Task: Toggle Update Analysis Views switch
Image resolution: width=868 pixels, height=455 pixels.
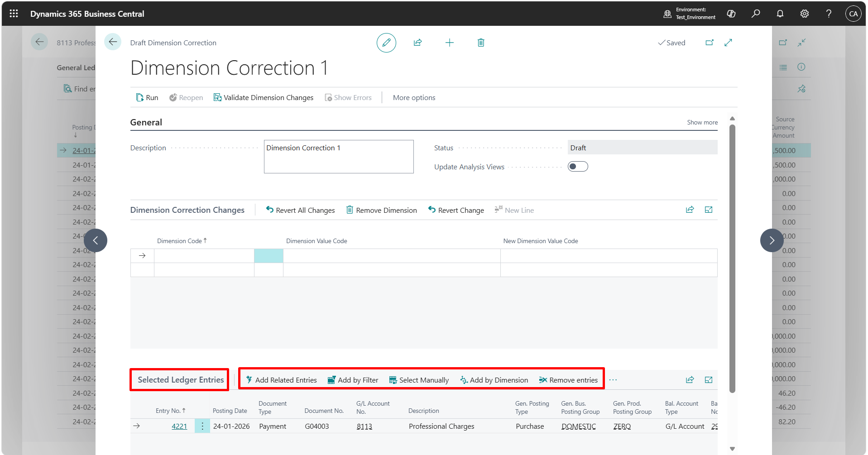Action: point(578,167)
